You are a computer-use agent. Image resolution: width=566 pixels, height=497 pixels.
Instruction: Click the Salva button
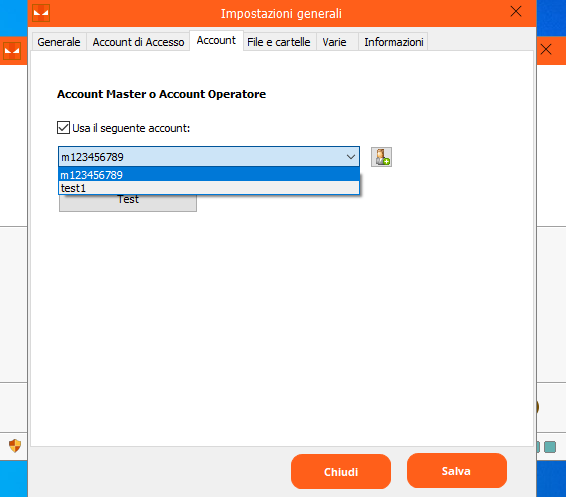pos(457,471)
